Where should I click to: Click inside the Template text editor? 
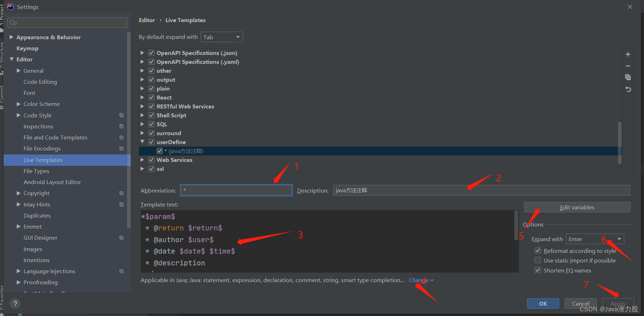(x=328, y=241)
